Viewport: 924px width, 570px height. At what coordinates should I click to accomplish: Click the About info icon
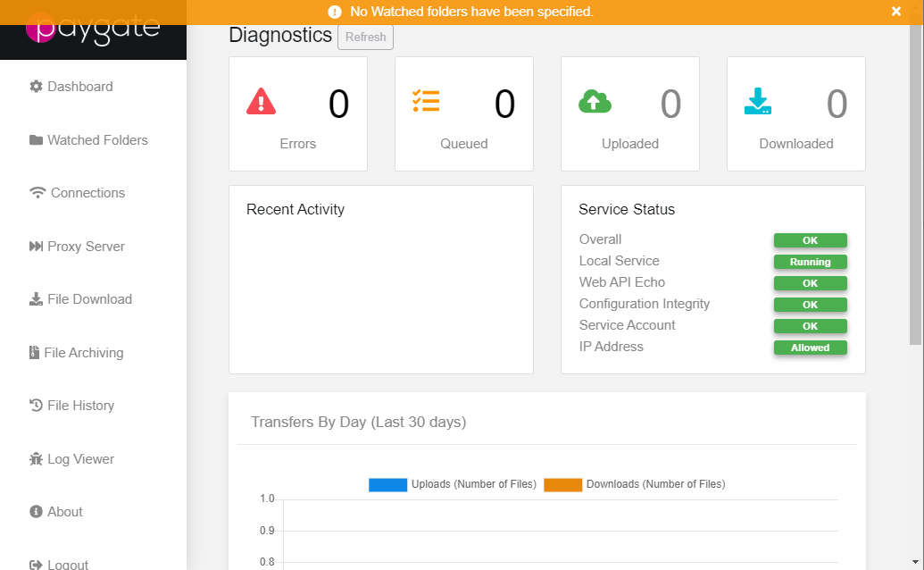pos(36,512)
